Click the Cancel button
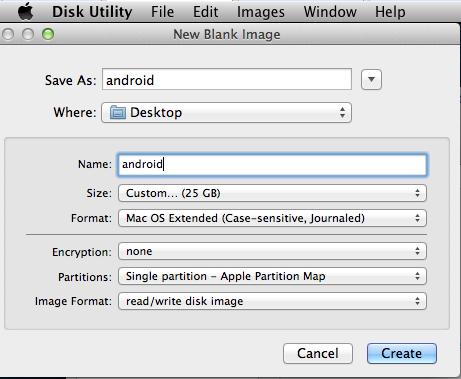Viewport: 461px width, 379px height. 318,353
